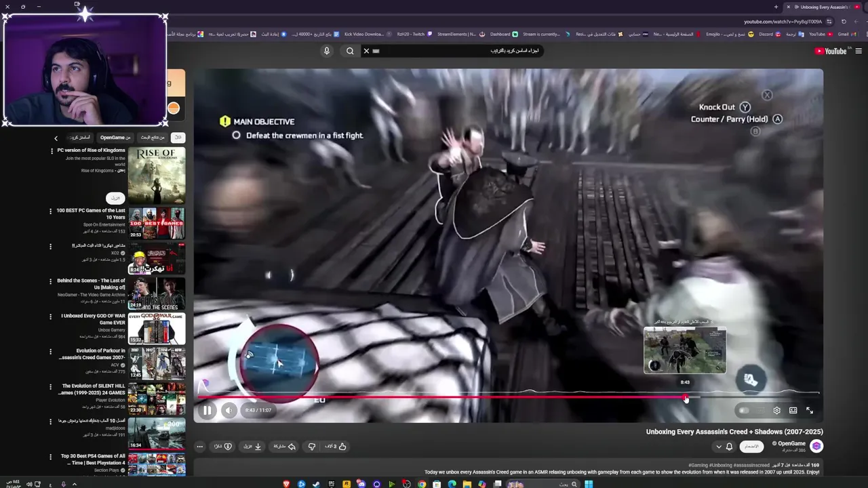Dislike the video with thumbs down
Screen dimensions: 868x488
tap(311, 446)
